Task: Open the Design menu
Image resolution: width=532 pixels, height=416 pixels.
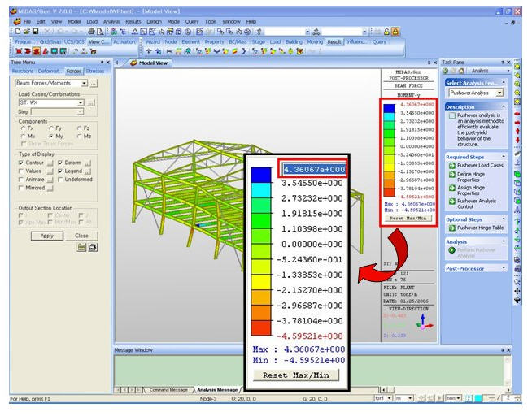Action: [x=154, y=22]
